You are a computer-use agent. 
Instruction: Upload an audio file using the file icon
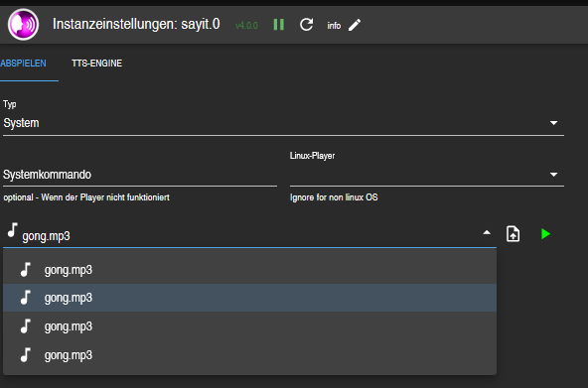coord(513,234)
